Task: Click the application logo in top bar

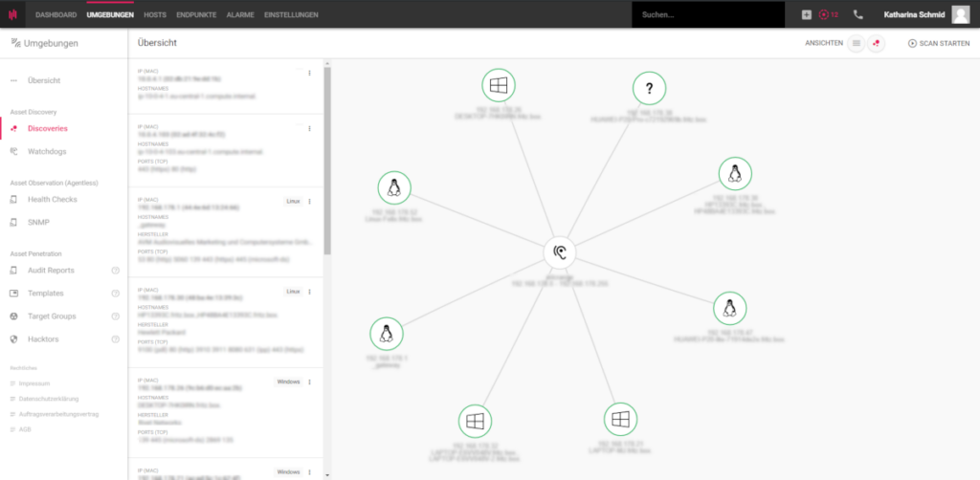Action: 12,13
